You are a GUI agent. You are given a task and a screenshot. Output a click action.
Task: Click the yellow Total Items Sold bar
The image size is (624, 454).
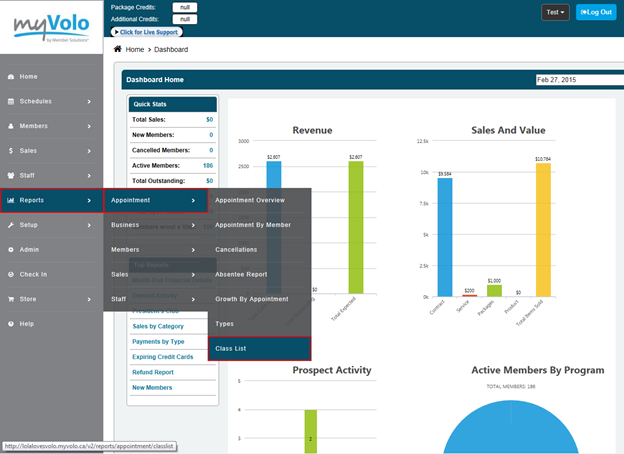click(543, 230)
